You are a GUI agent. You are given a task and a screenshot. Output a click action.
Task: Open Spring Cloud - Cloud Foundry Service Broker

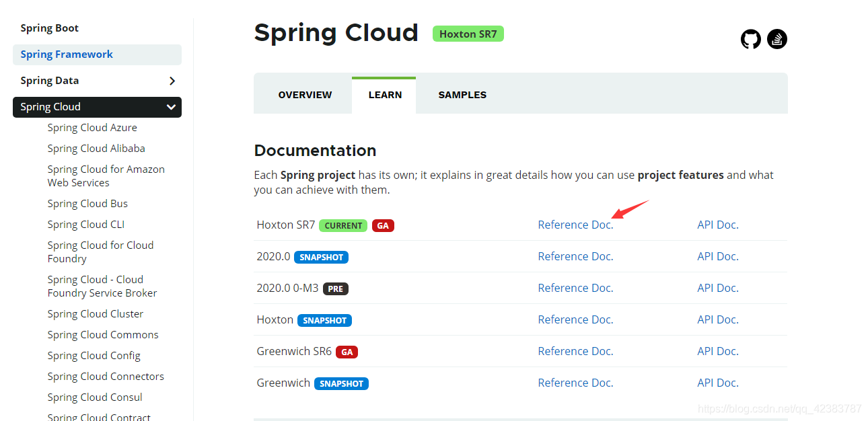[x=102, y=286]
